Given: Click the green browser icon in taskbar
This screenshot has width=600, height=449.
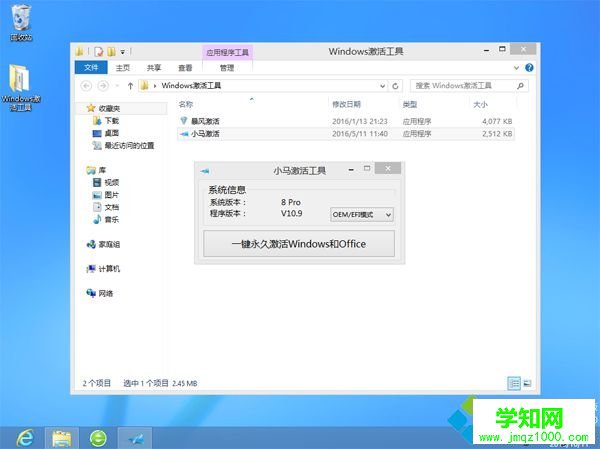Looking at the screenshot, I should 98,438.
